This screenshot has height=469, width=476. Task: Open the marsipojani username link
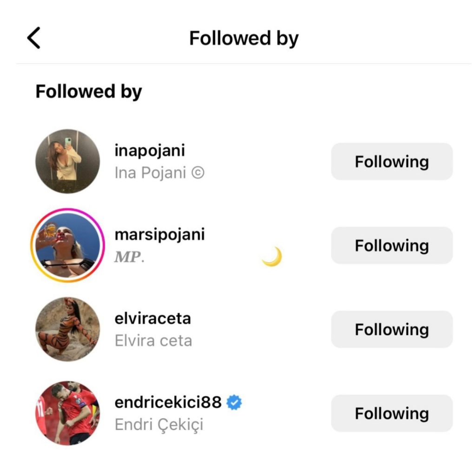point(159,234)
